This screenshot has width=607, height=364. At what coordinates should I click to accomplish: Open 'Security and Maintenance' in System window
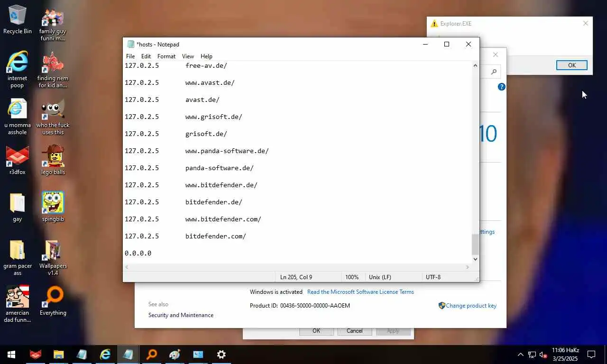click(181, 315)
